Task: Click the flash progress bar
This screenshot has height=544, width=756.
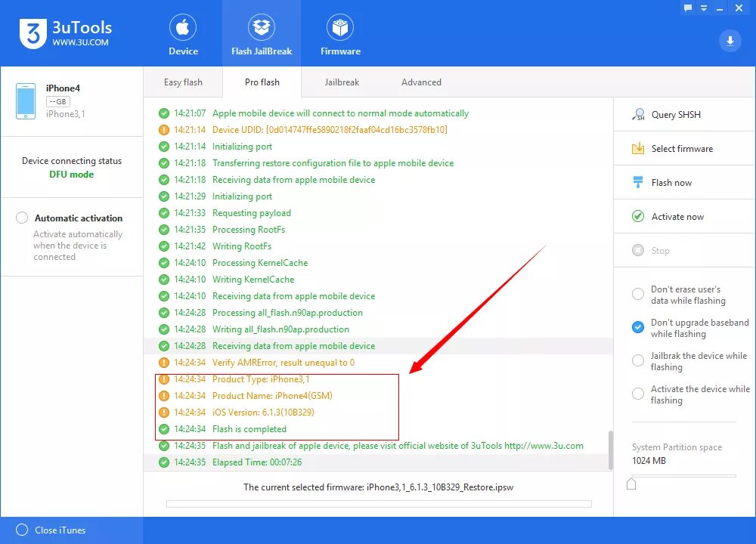Action: (x=379, y=503)
